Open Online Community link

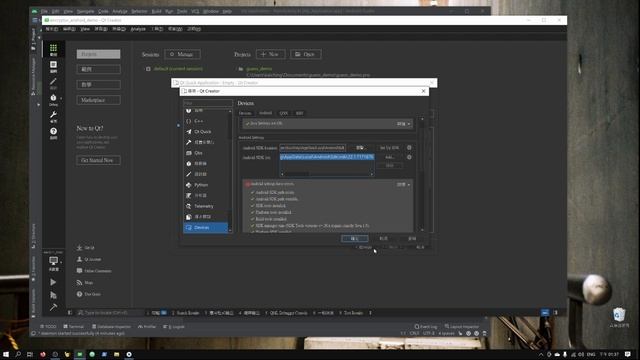[x=94, y=271]
